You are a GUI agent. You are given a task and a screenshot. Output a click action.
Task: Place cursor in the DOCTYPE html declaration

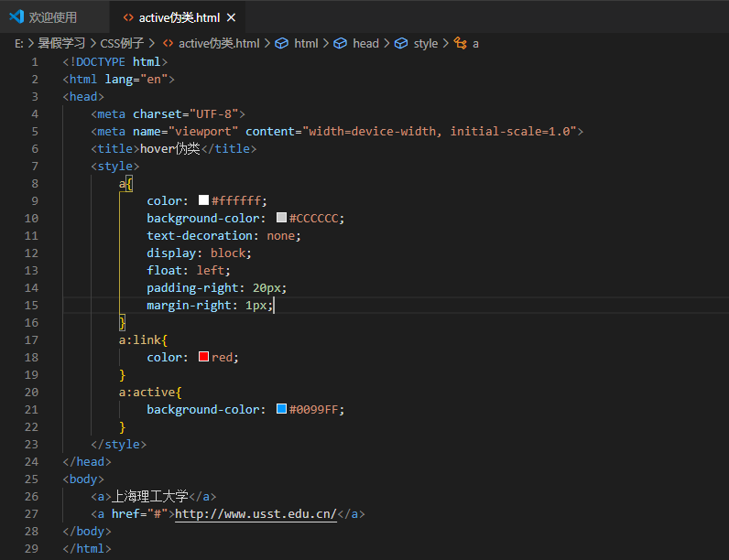[115, 61]
